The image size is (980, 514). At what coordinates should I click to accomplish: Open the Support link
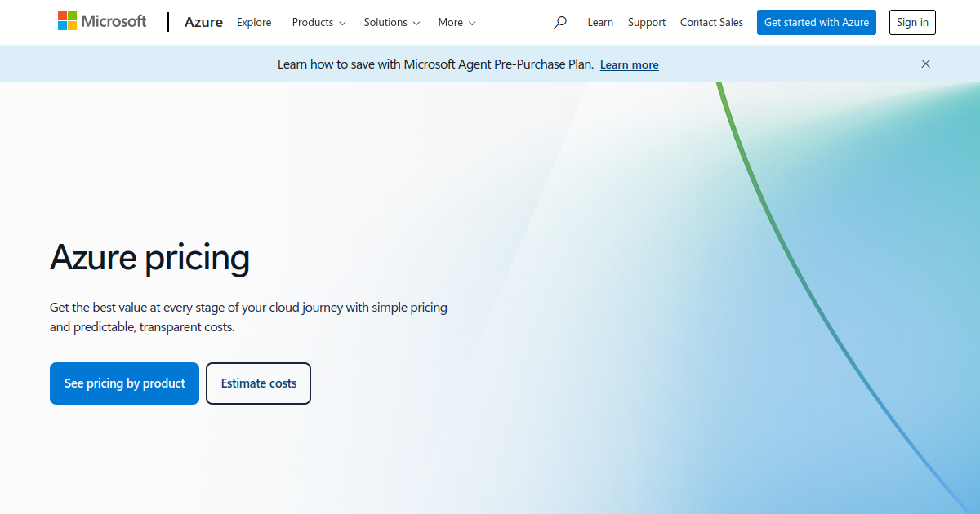pyautogui.click(x=647, y=23)
